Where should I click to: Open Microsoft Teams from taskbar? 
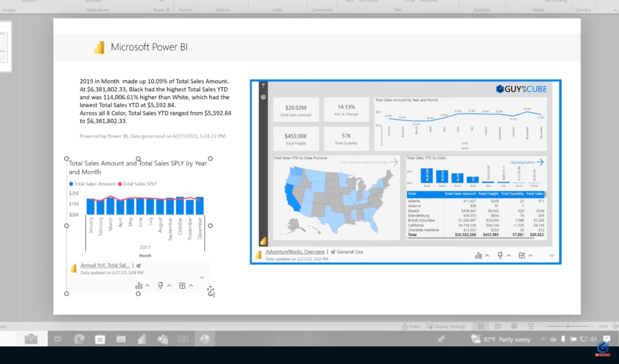click(163, 339)
